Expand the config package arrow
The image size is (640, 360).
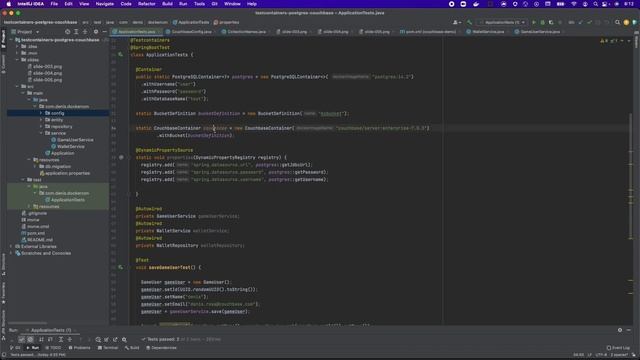(x=41, y=113)
